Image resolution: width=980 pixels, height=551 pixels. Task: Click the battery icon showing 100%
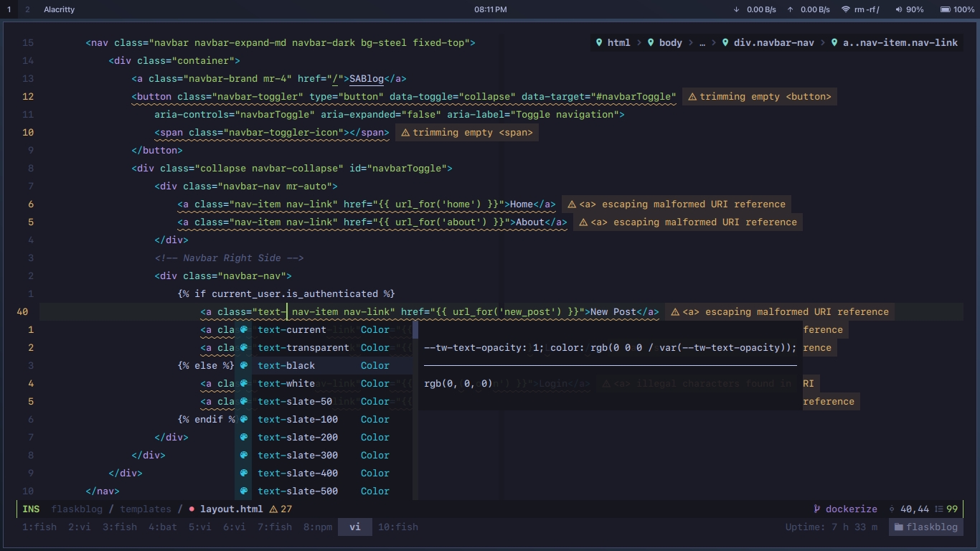point(945,9)
